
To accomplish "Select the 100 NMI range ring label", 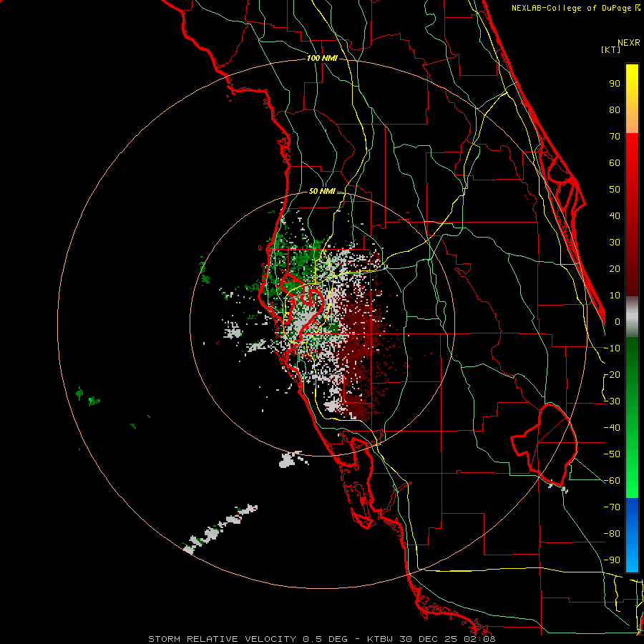I will (322, 59).
